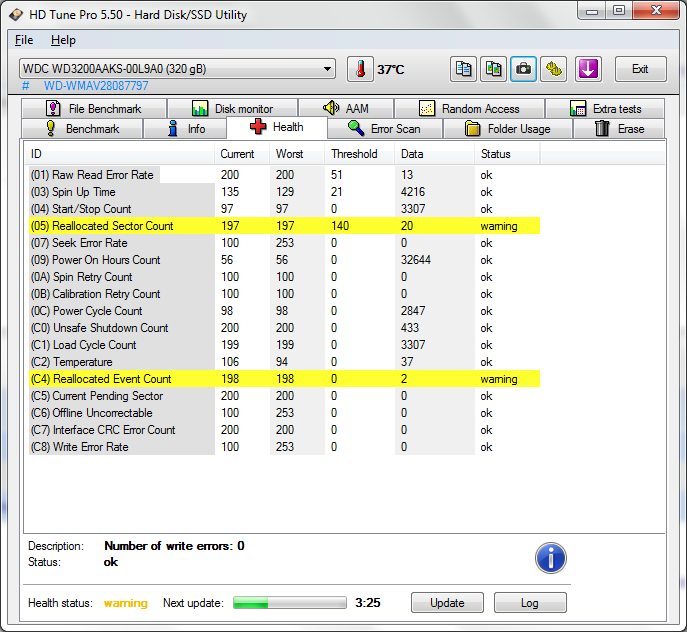The height and width of the screenshot is (632, 687).
Task: Select (05) Reallocated Sector Count row
Action: click(x=284, y=226)
